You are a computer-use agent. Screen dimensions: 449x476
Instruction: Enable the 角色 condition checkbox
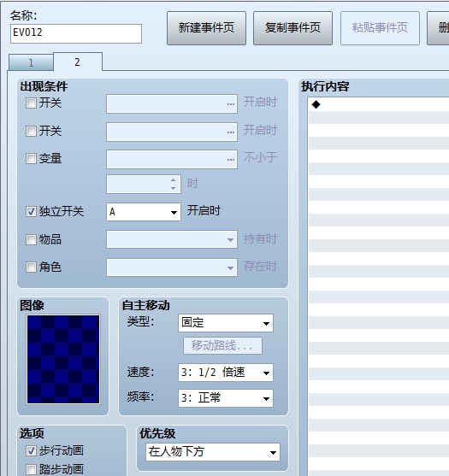click(31, 267)
